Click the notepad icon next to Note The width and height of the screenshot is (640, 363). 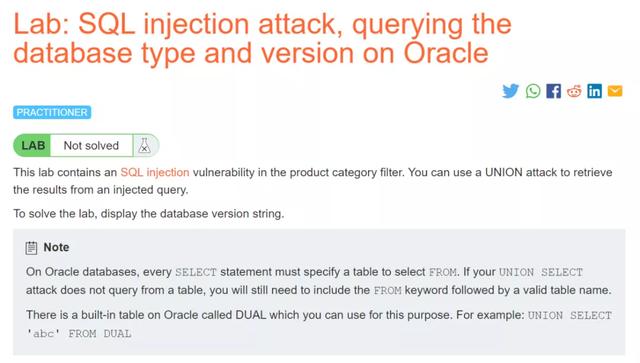[x=31, y=248]
